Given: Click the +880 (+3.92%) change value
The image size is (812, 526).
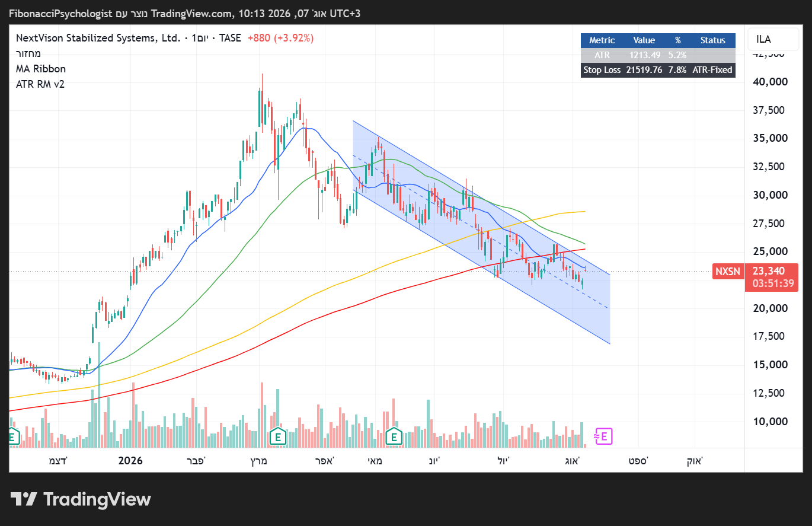Looking at the screenshot, I should (x=280, y=38).
